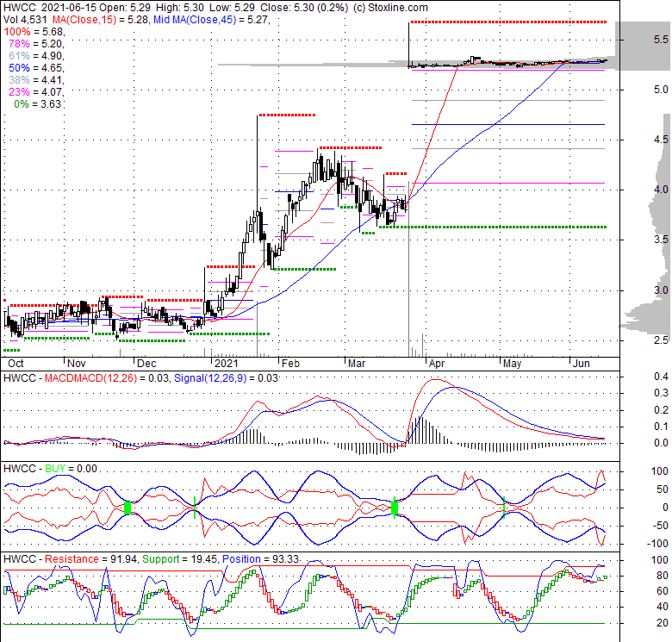Select the 50% = 4.65 Fibonacci level
This screenshot has width=672, height=642.
pyautogui.click(x=36, y=68)
